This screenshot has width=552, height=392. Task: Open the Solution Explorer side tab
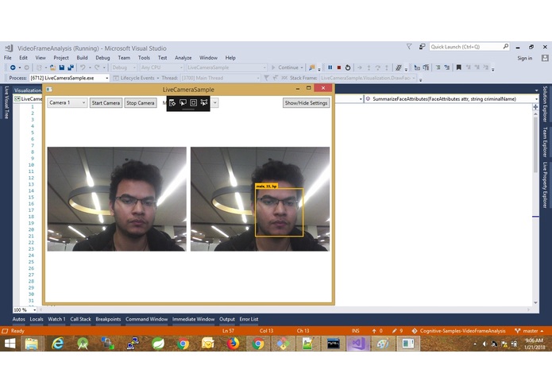545,104
